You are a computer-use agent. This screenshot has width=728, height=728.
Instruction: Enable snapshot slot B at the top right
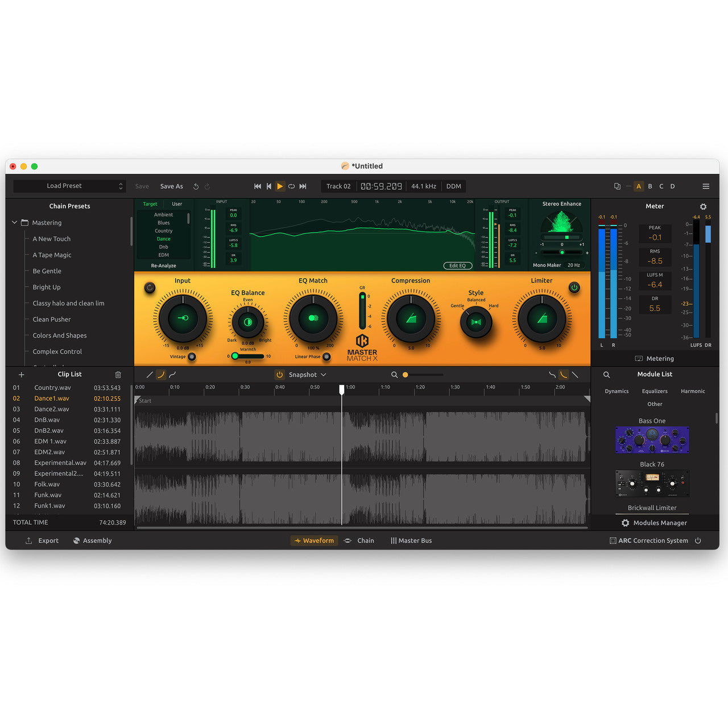pyautogui.click(x=650, y=186)
